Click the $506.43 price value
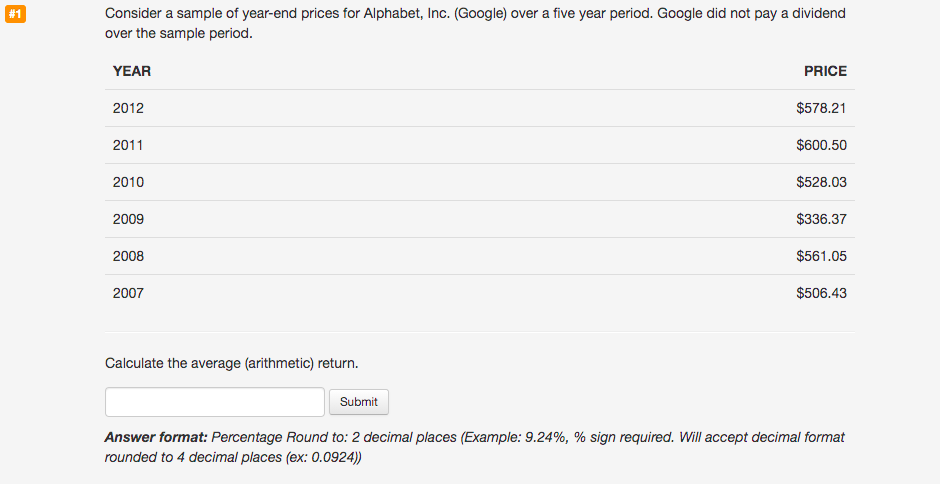 tap(821, 293)
